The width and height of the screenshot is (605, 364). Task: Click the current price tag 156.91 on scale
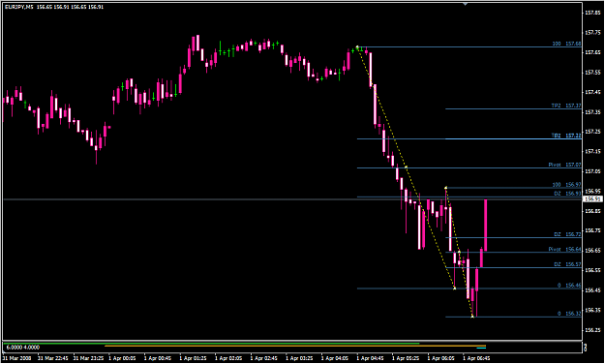point(592,199)
